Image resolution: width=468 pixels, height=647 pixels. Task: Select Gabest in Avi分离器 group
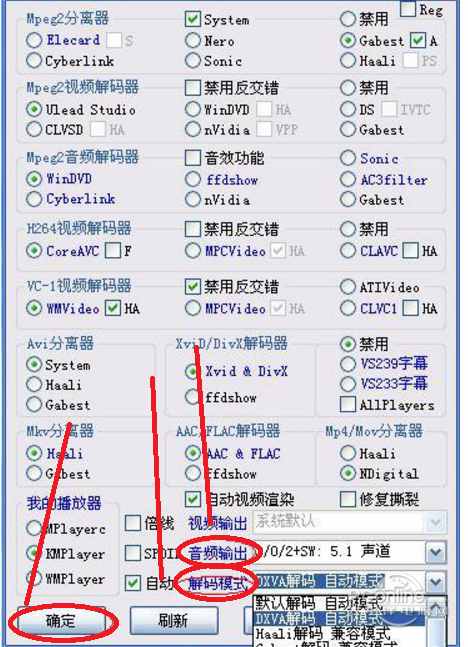pyautogui.click(x=33, y=404)
